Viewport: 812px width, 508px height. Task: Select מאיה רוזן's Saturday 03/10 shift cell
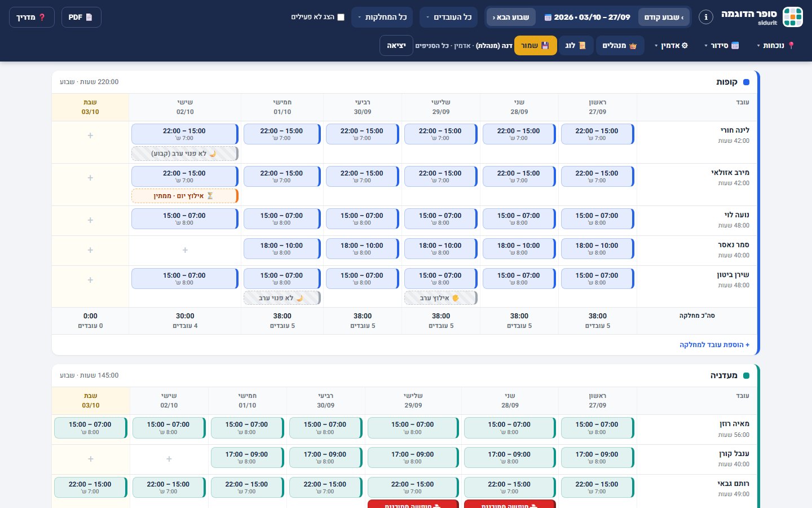[91, 428]
